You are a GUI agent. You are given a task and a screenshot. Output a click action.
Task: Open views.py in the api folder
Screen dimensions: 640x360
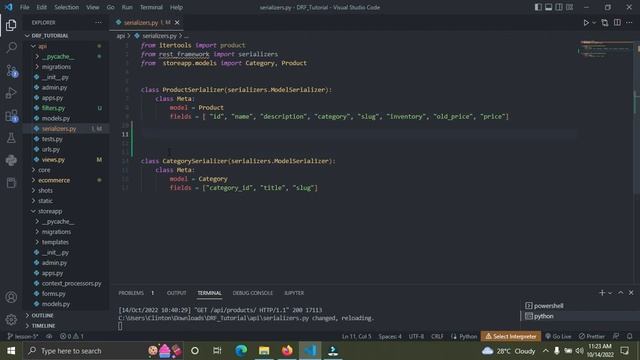(x=53, y=160)
